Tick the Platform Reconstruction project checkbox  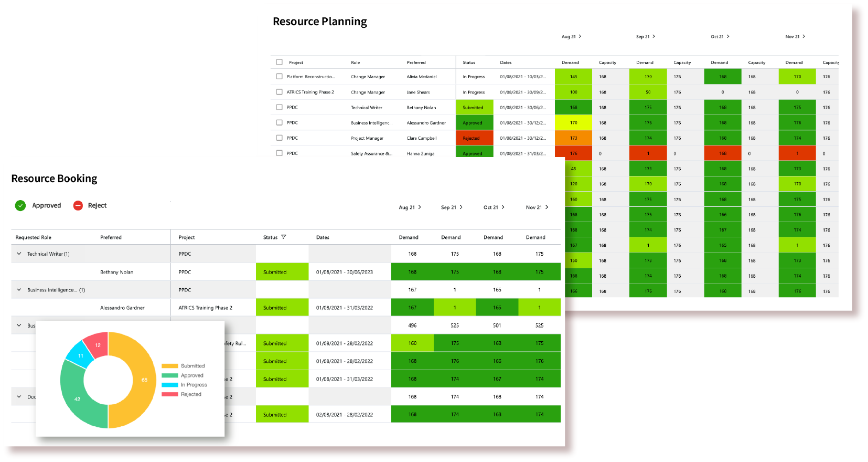tap(280, 77)
